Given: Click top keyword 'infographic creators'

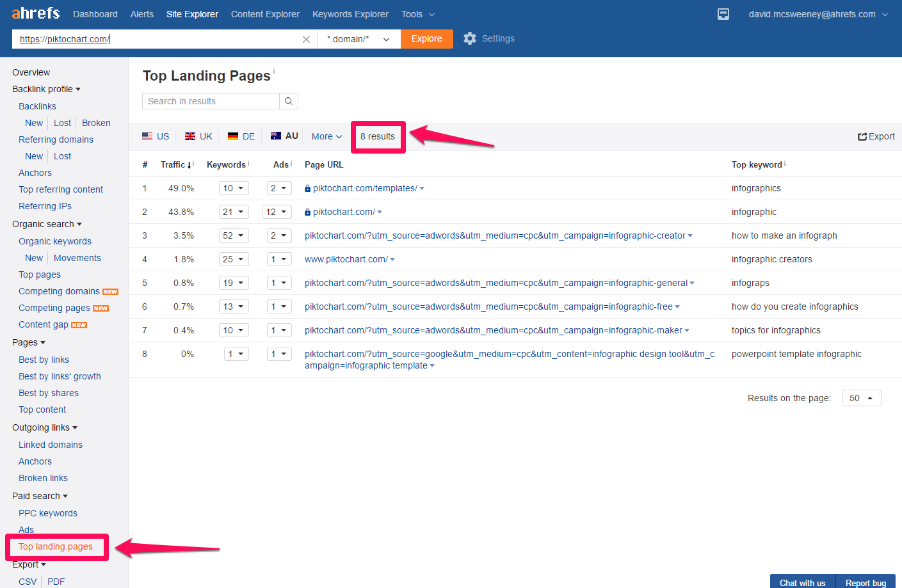Looking at the screenshot, I should (x=771, y=259).
